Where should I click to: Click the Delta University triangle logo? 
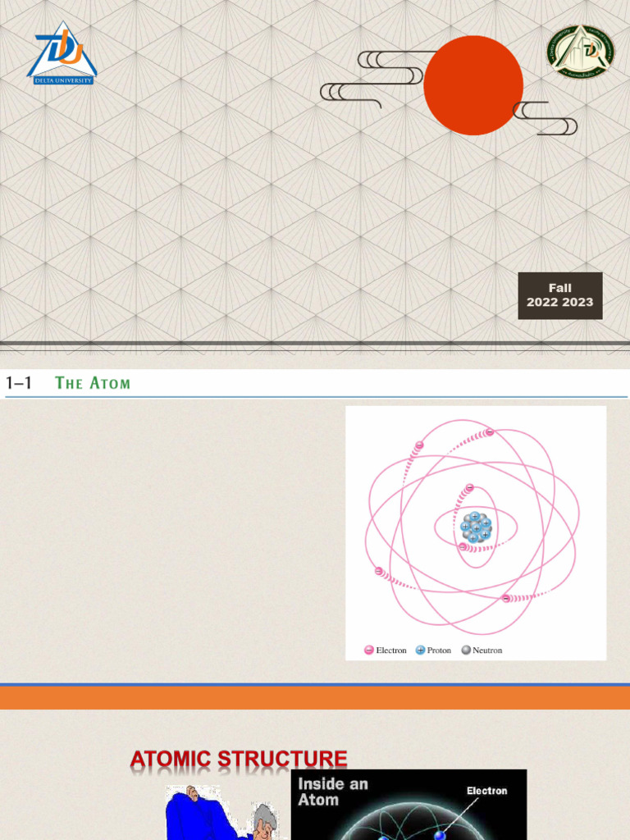pyautogui.click(x=62, y=53)
